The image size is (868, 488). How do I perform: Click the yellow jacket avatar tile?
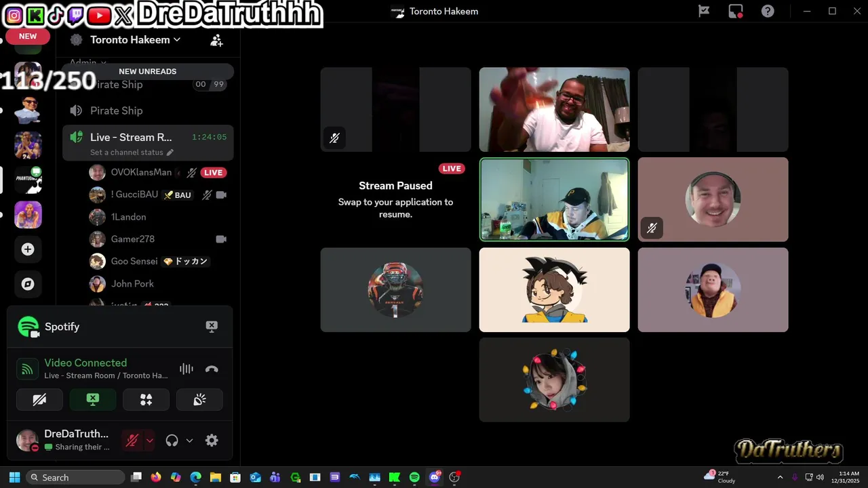(713, 289)
